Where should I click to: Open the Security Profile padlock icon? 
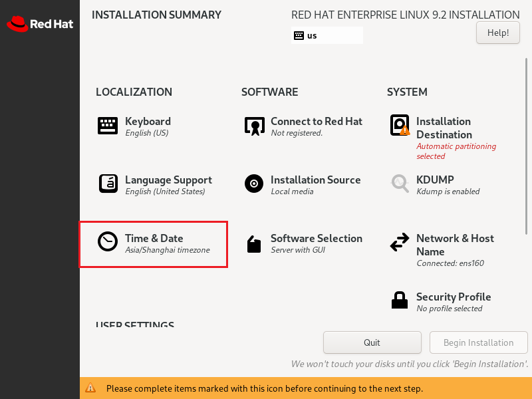pyautogui.click(x=400, y=300)
